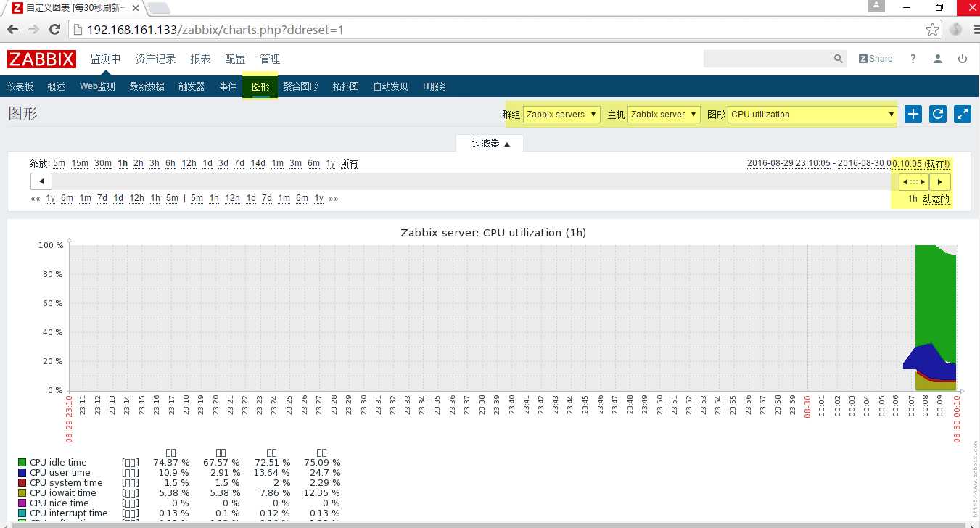Open the 配置 main menu
980x528 pixels.
tap(235, 59)
